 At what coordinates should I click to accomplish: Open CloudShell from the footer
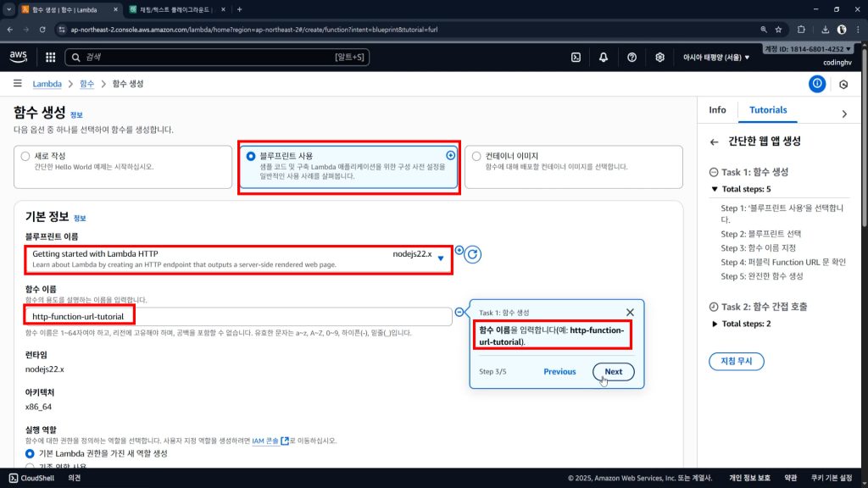pos(31,478)
